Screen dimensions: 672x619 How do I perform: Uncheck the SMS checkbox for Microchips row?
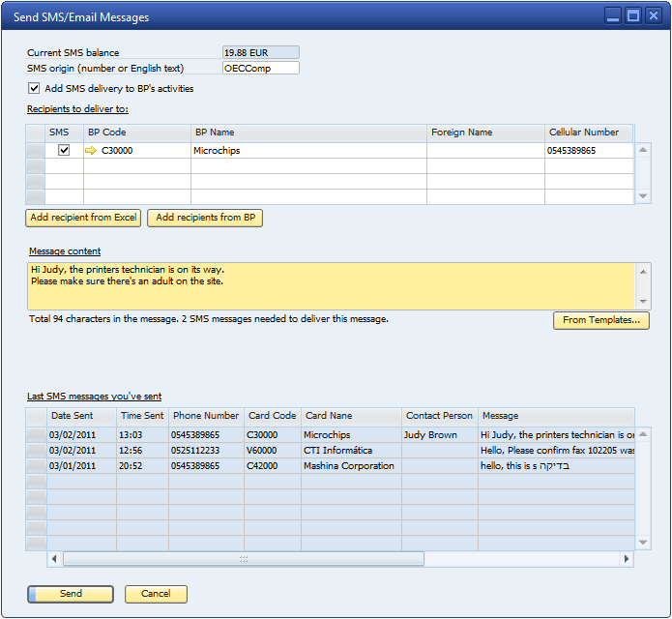click(64, 150)
